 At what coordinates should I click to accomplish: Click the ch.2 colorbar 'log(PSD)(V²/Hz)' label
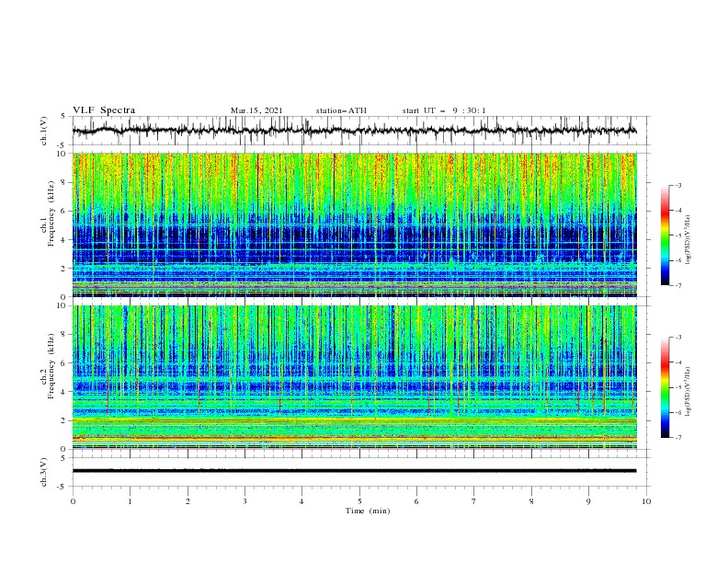point(688,392)
